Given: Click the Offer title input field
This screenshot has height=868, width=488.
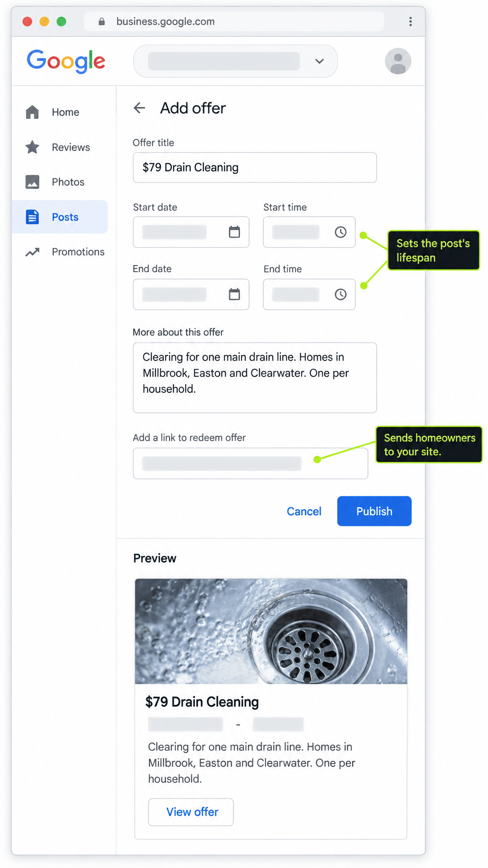Looking at the screenshot, I should (255, 168).
